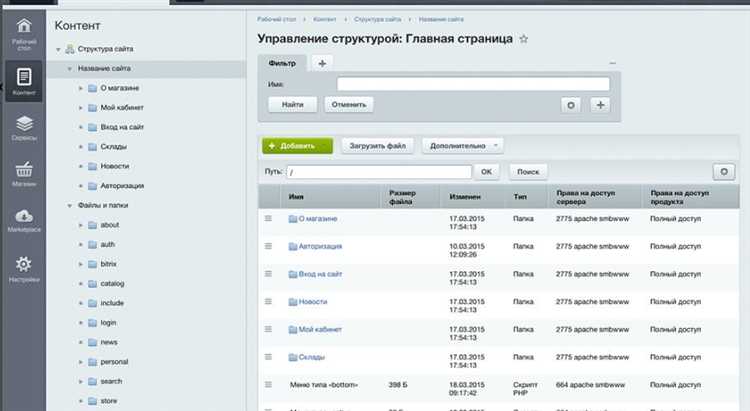Select auth folder in tree
This screenshot has height=411, width=750.
108,245
